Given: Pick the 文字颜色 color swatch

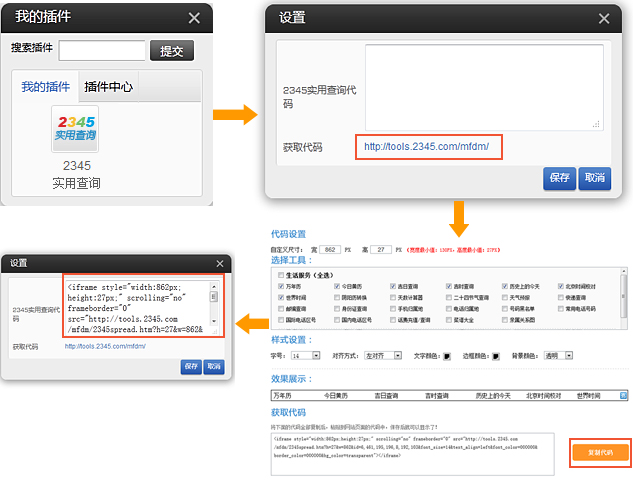Looking at the screenshot, I should click(447, 355).
